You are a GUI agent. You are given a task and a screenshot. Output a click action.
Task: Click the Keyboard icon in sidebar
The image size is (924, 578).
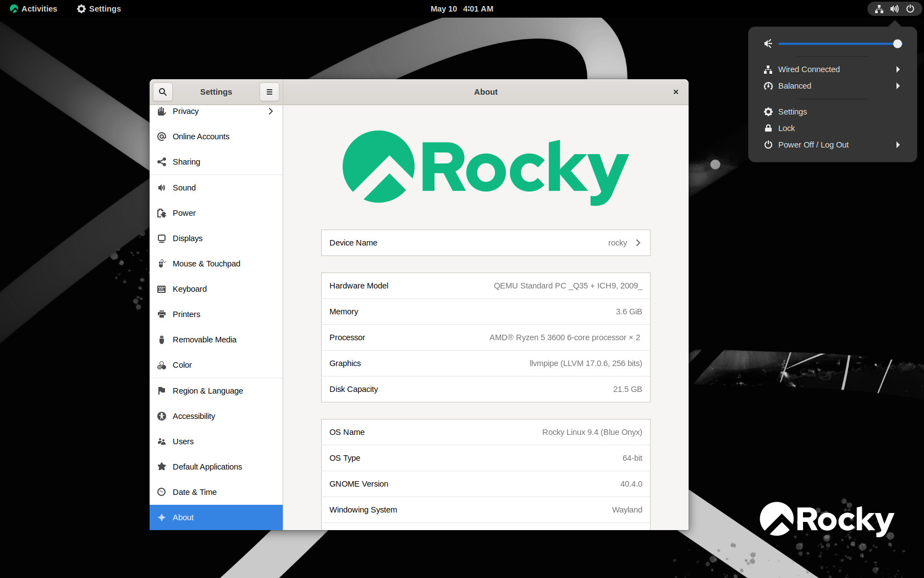click(162, 289)
